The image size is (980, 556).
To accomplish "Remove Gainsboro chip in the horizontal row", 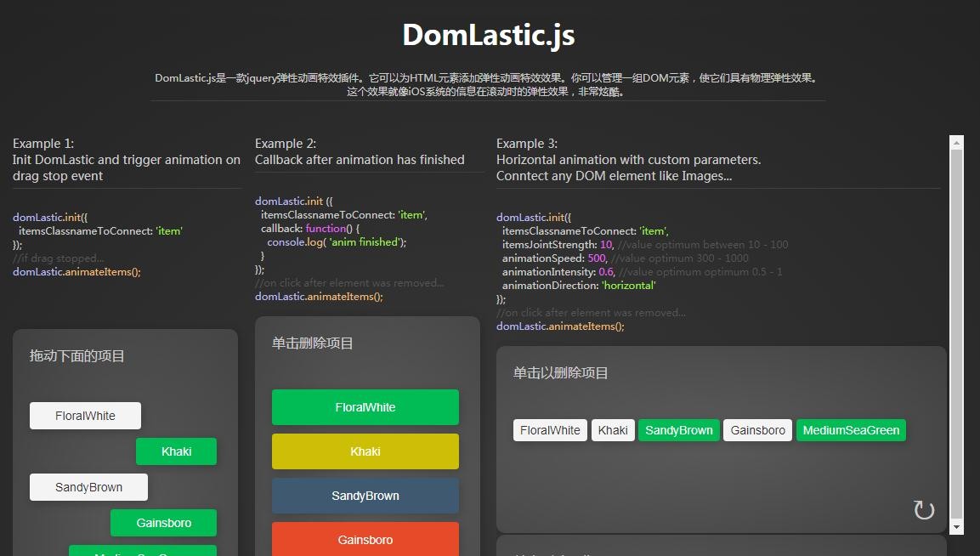I will [x=757, y=430].
